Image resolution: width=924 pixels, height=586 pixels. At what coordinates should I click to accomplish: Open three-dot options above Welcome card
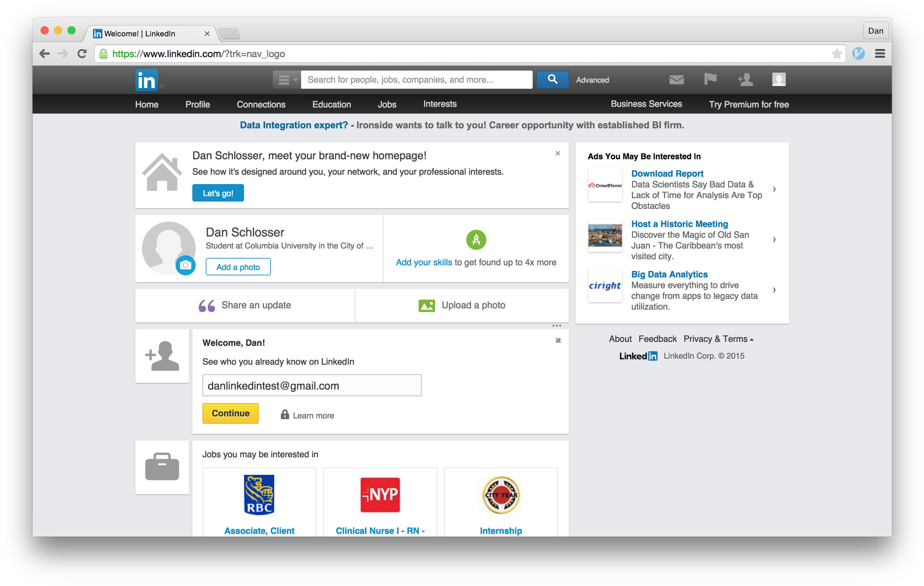pyautogui.click(x=556, y=326)
